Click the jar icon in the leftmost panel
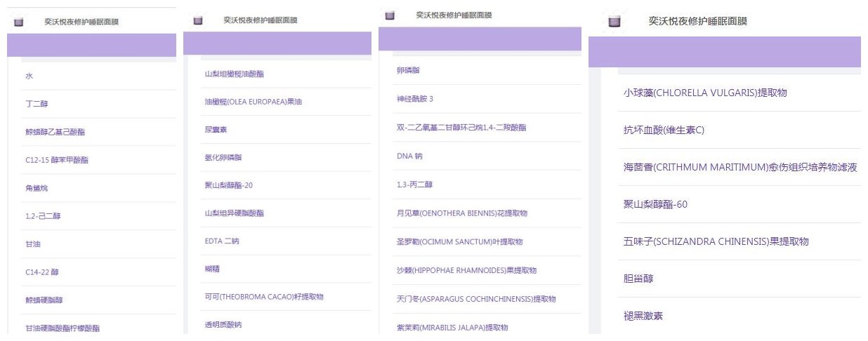Viewport: 868px width, 341px height. click(x=18, y=22)
